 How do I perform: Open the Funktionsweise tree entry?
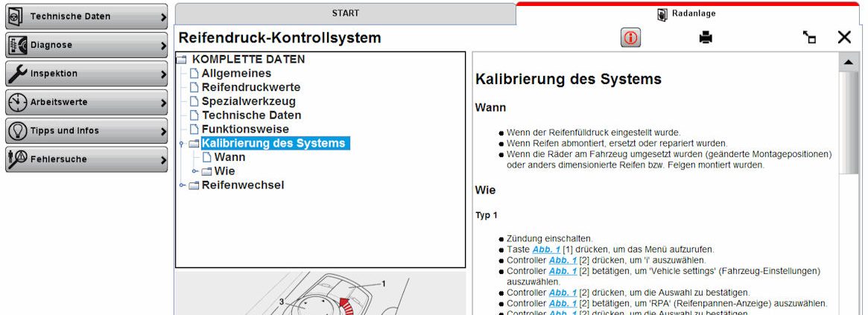245,129
